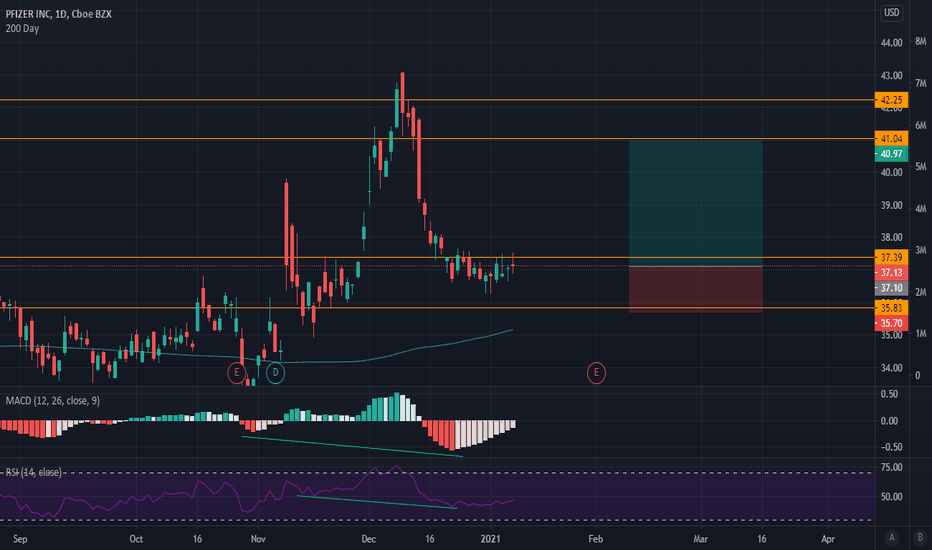Open the USD currency selector

pos(891,12)
